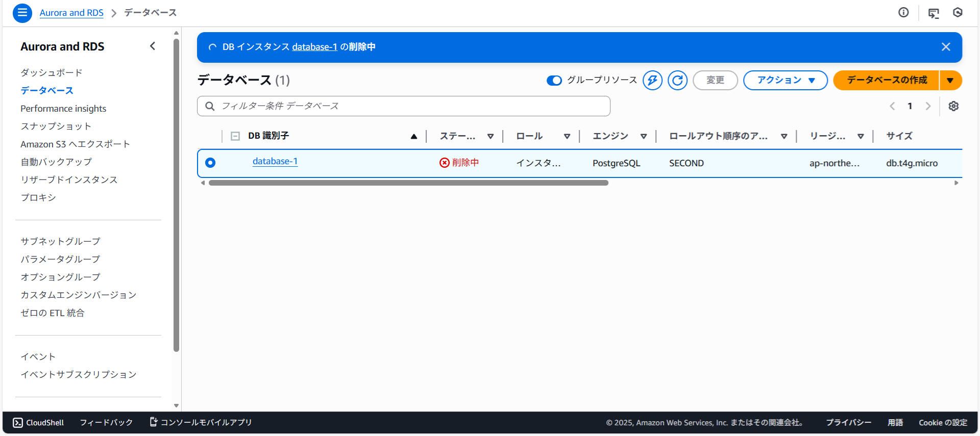The width and height of the screenshot is (980, 436).
Task: Collapse the Aurora and RDS sidebar
Action: (x=153, y=46)
